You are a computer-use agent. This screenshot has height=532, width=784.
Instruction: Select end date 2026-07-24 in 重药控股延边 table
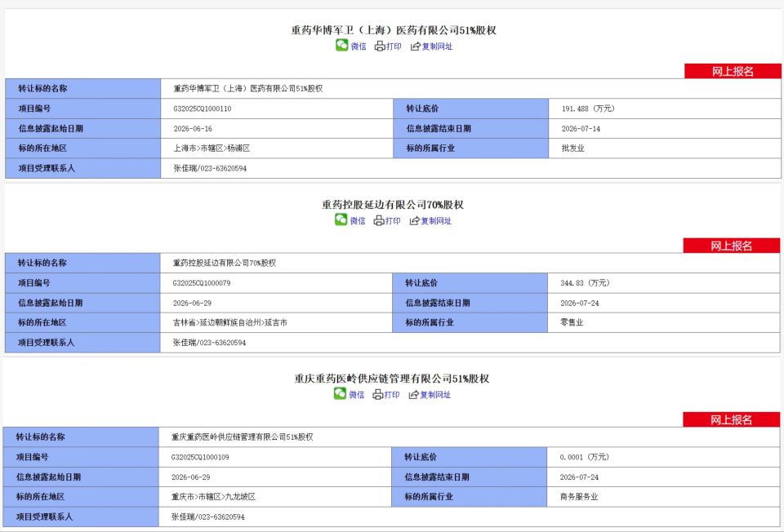[580, 303]
